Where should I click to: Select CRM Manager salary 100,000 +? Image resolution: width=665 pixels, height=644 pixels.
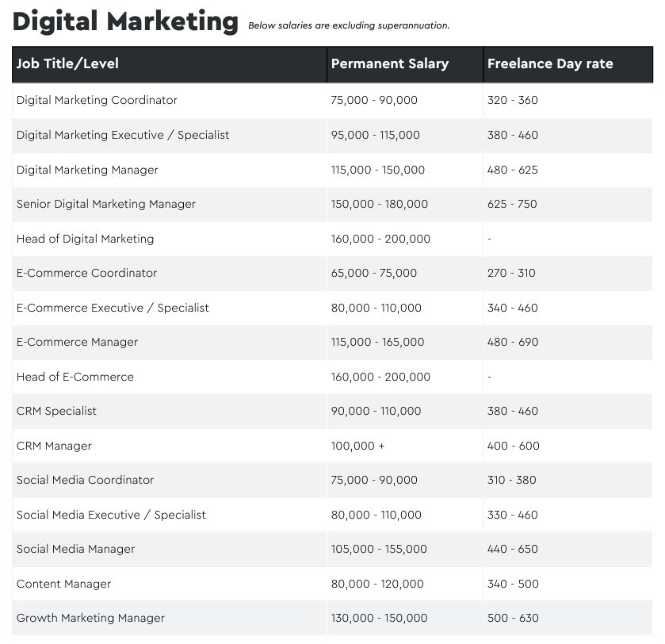358,446
